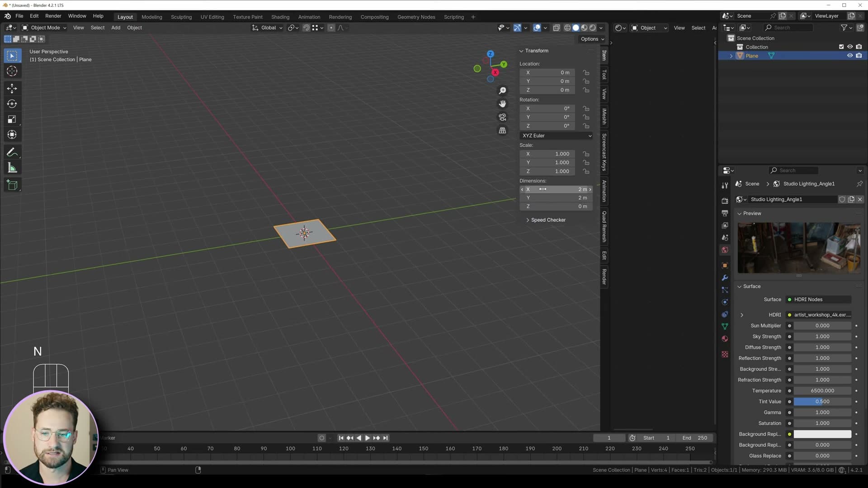Open the viewport Add menu
868x488 pixels.
point(116,28)
